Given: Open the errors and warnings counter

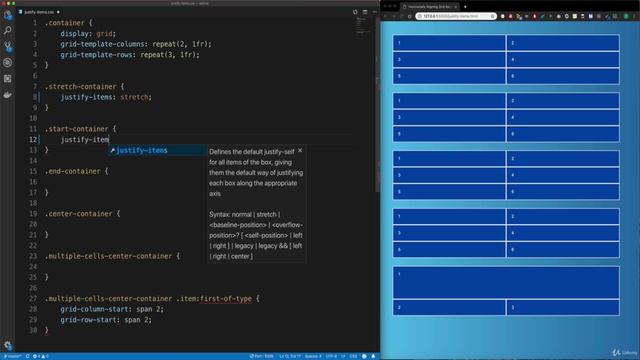Looking at the screenshot, I should click(40, 356).
